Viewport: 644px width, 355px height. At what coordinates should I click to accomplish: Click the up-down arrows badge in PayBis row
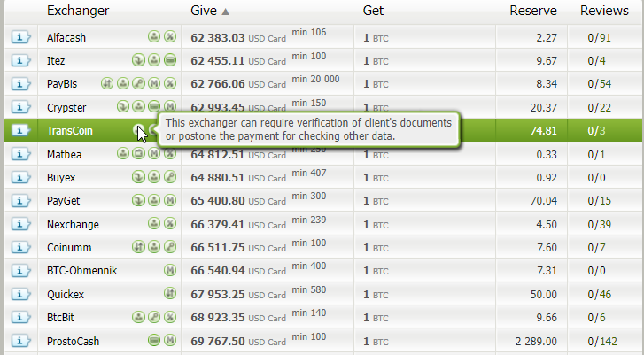[x=107, y=83]
